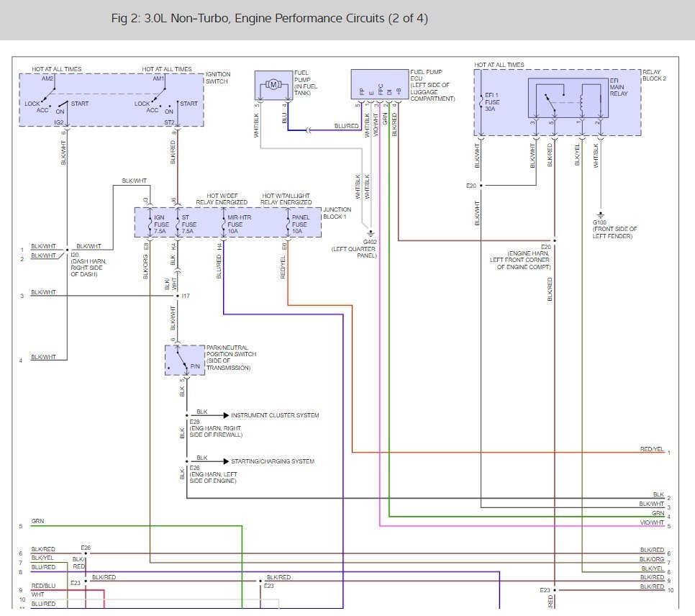Click the PANEL 10A fuse symbol
Viewport: 695px width, 616px height.
[288, 224]
